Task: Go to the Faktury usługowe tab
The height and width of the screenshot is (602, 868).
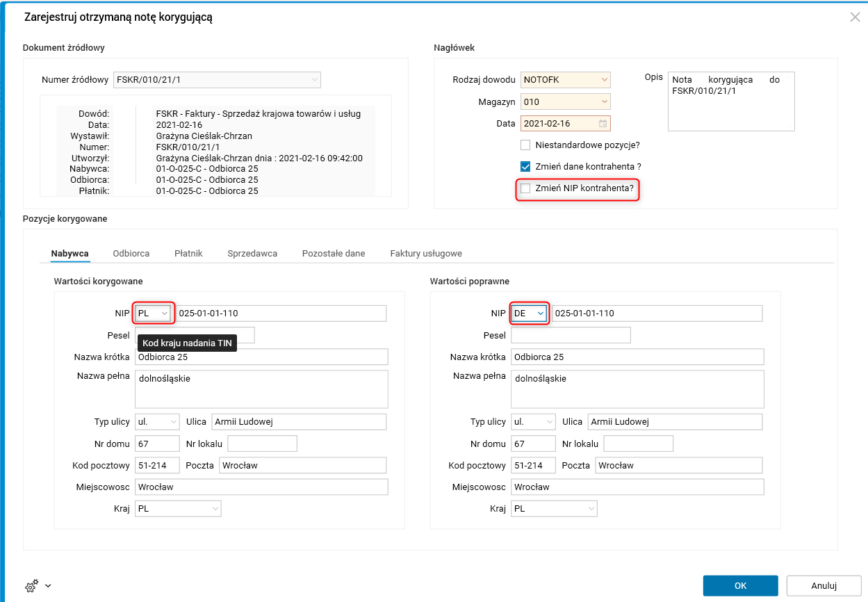Action: point(426,254)
